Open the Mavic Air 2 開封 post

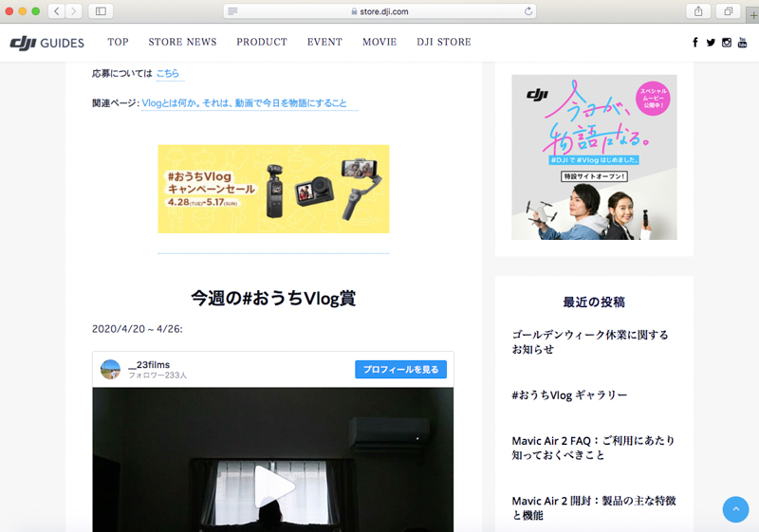pyautogui.click(x=594, y=508)
